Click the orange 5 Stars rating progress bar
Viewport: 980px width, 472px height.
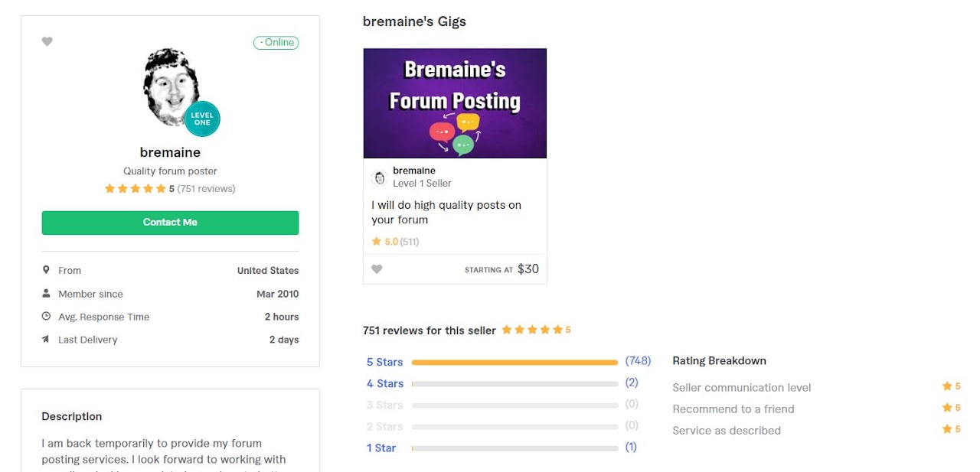(x=514, y=362)
